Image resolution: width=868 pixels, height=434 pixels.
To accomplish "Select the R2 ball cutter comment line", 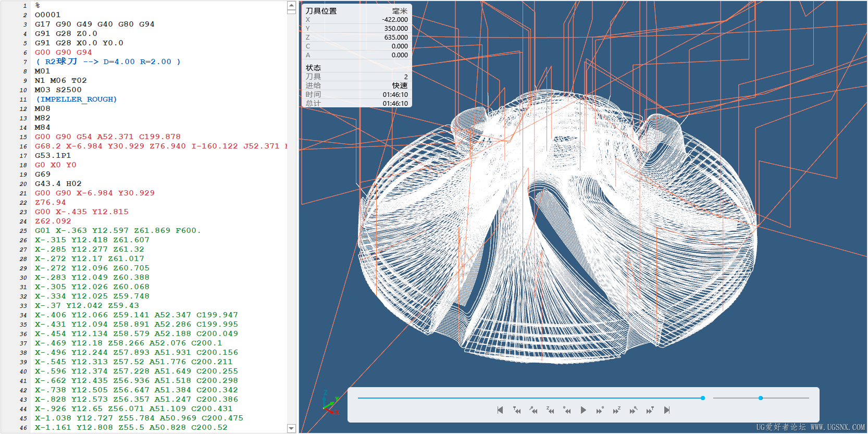I will [108, 61].
